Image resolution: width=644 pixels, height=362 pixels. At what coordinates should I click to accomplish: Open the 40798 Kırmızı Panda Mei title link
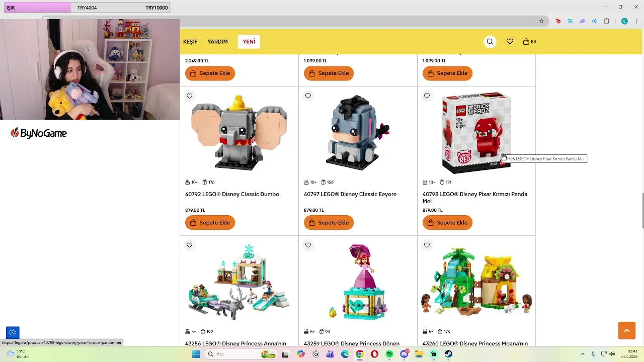[475, 198]
